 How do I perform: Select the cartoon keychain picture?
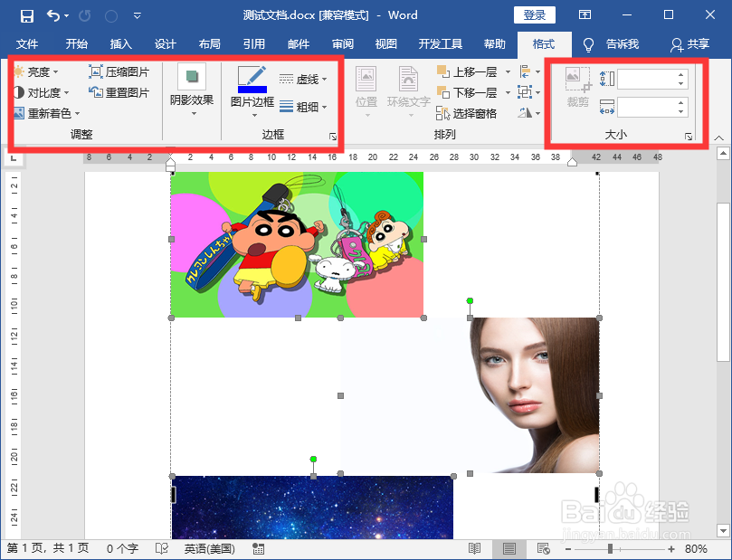click(x=297, y=245)
